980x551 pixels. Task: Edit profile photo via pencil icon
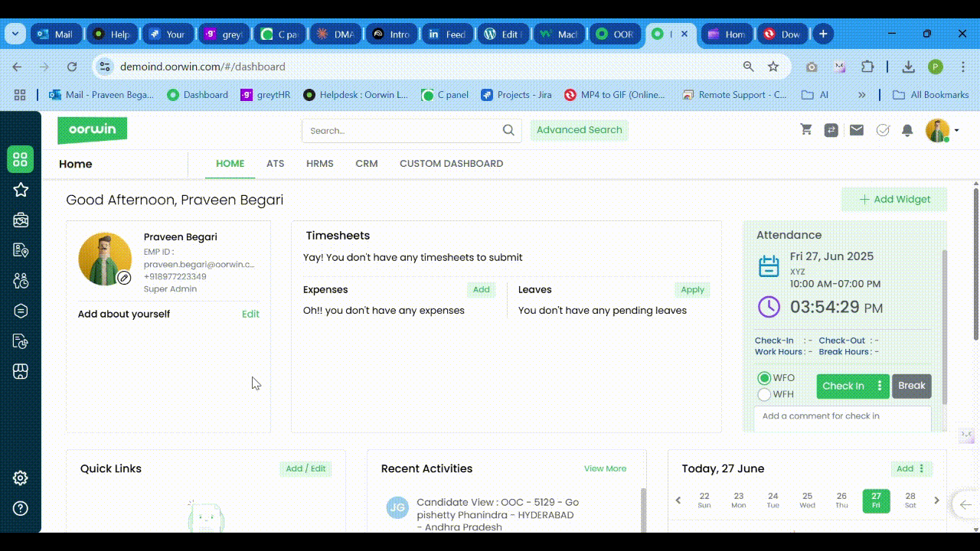click(124, 278)
